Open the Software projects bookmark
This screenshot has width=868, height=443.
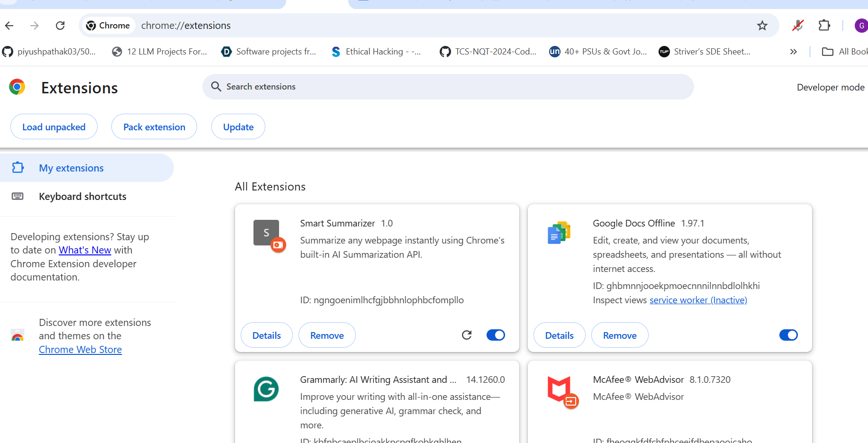click(269, 52)
